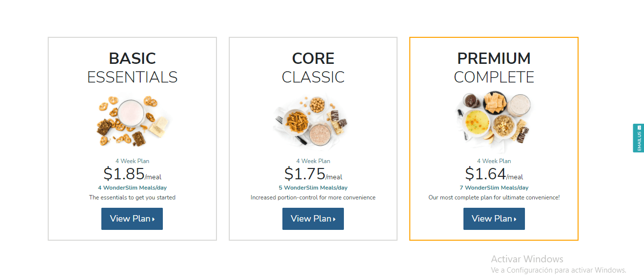Select the PREMIUM COMPLETE heading

pos(494,68)
